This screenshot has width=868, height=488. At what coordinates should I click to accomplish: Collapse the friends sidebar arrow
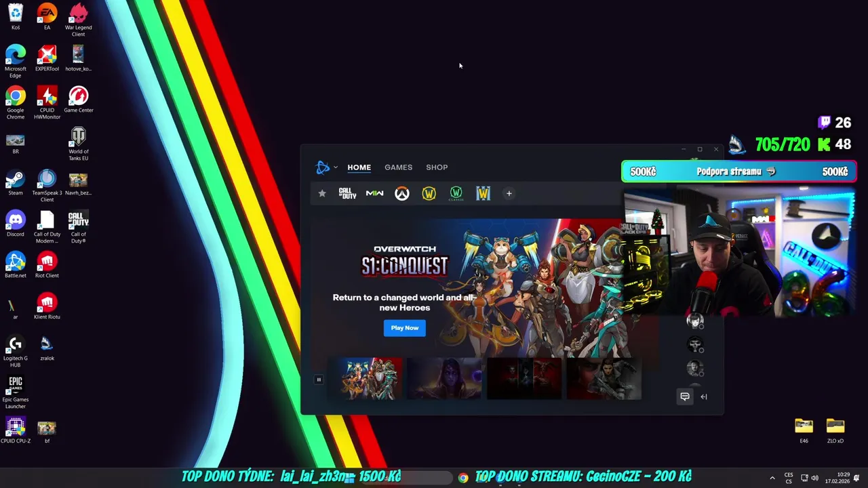tap(704, 396)
